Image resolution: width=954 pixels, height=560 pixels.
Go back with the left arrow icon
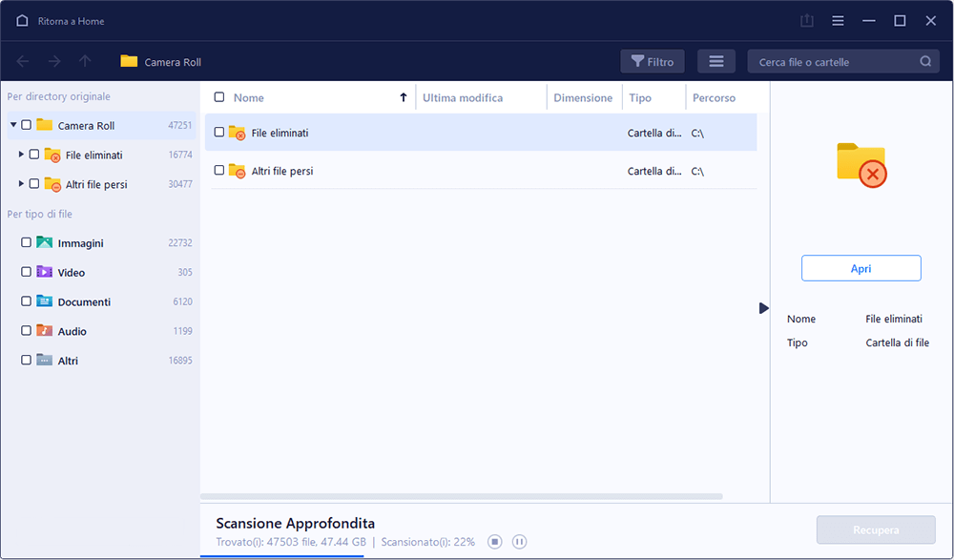tap(23, 61)
